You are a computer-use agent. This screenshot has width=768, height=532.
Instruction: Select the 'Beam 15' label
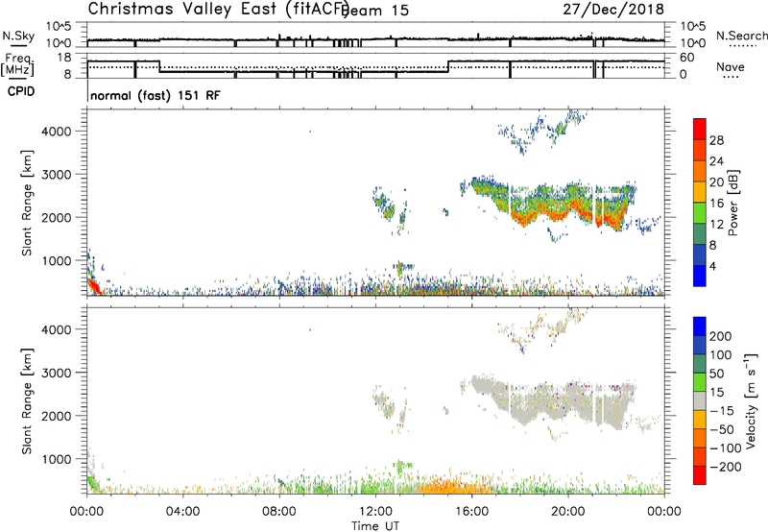375,11
